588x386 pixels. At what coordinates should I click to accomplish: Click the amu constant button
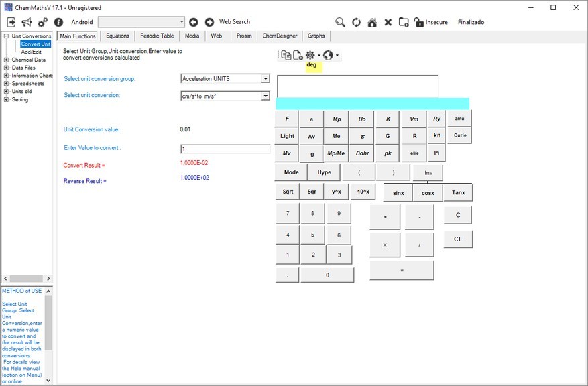[x=459, y=119]
